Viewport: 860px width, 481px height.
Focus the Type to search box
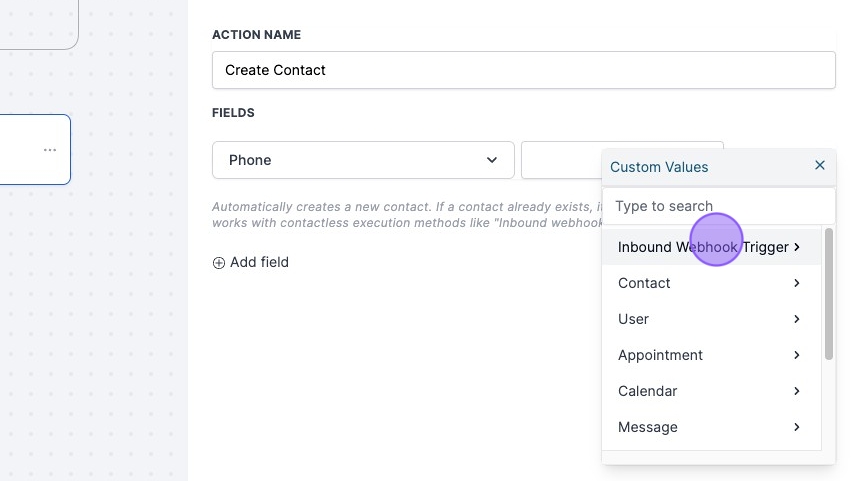[718, 206]
